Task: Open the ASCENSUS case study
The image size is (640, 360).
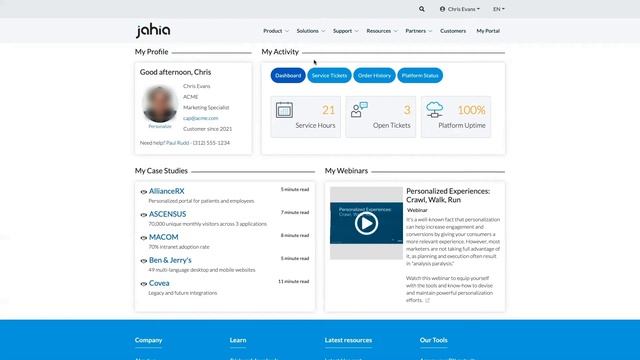Action: click(167, 214)
